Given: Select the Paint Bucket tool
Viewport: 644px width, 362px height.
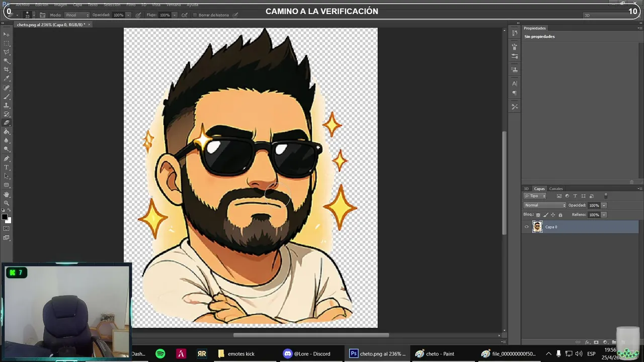Looking at the screenshot, I should click(x=7, y=132).
